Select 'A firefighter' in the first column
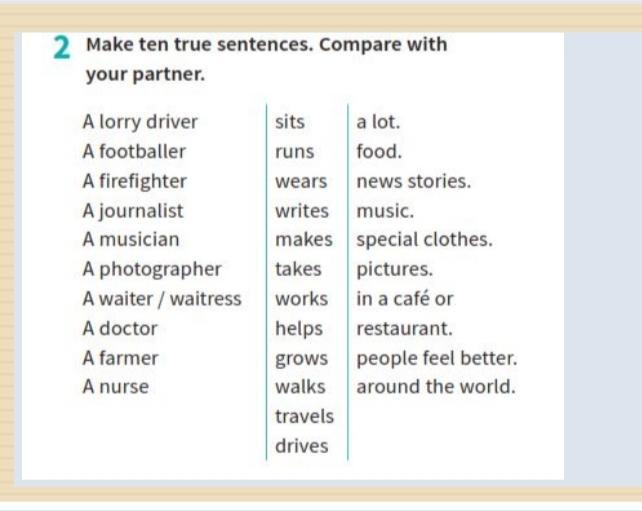Viewport: 642px width, 511px height. coord(135,181)
